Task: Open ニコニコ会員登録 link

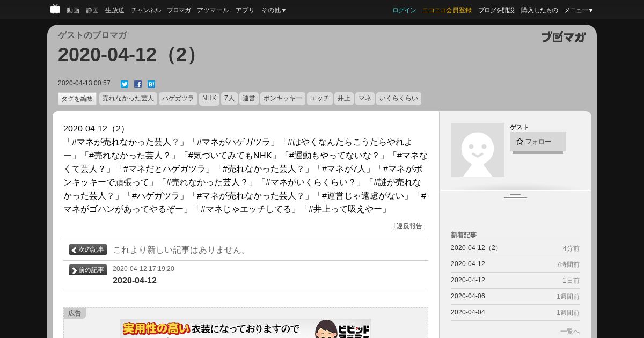Action: click(x=447, y=10)
